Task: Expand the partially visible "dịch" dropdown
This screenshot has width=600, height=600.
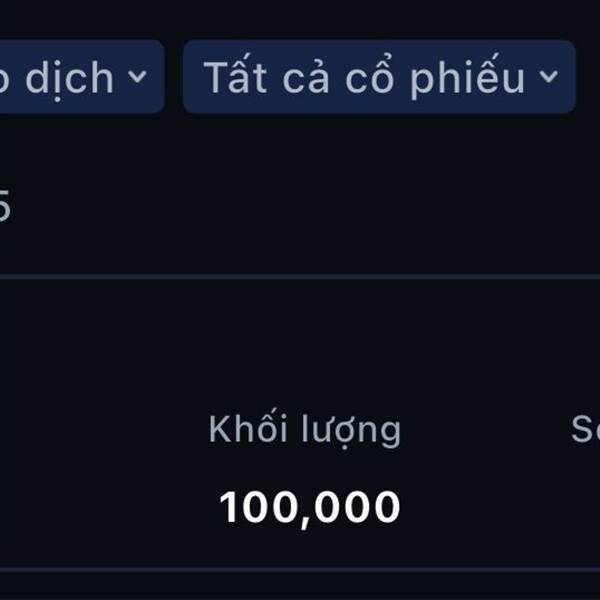Action: (82, 77)
